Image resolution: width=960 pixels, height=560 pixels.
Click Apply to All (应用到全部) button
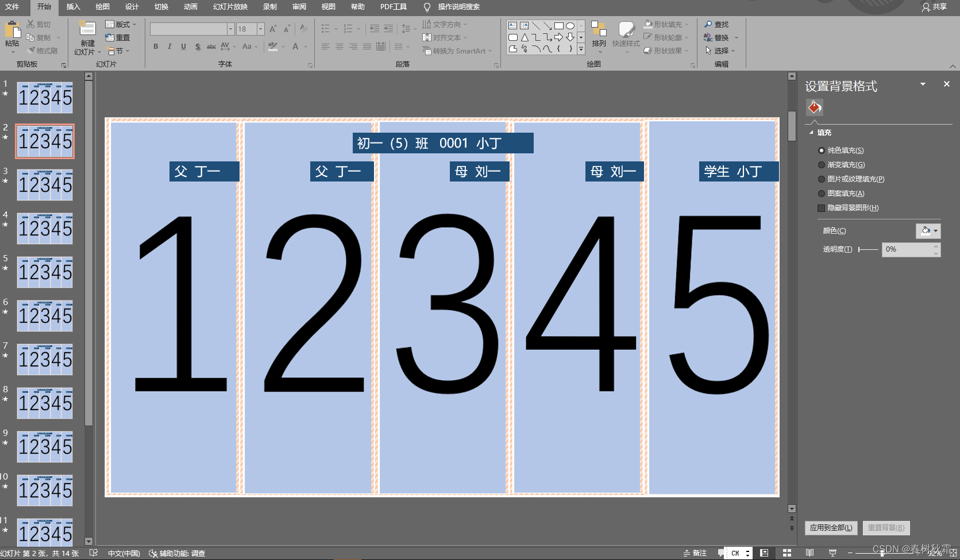[831, 527]
